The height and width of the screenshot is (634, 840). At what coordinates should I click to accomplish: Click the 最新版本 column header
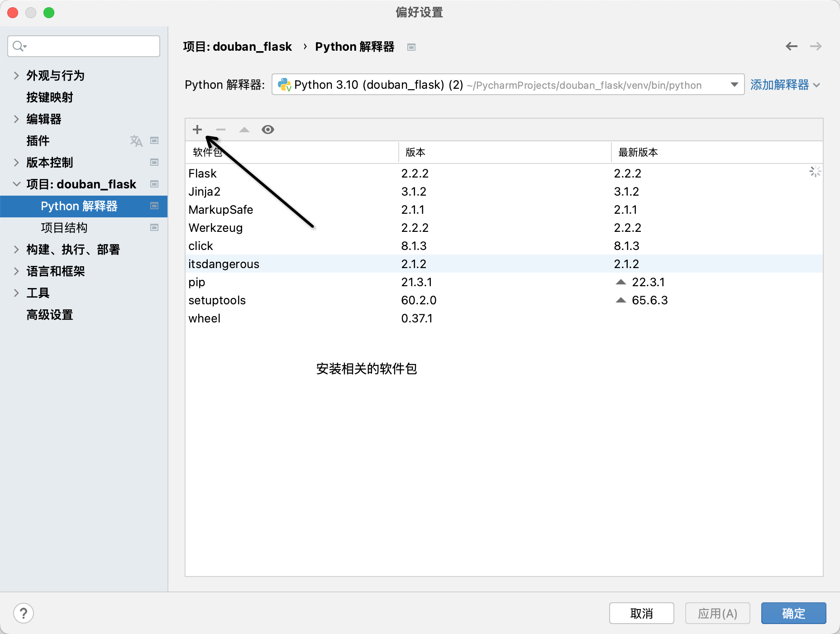tap(717, 152)
